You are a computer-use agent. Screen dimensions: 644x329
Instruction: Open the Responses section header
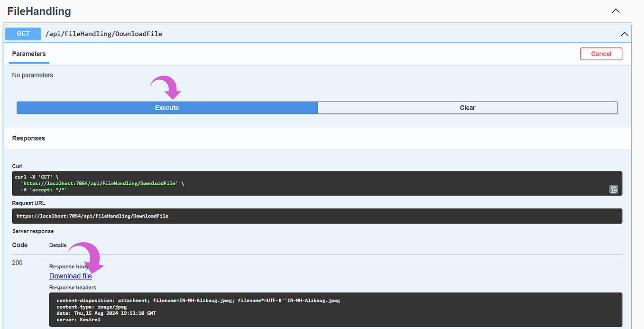click(28, 138)
